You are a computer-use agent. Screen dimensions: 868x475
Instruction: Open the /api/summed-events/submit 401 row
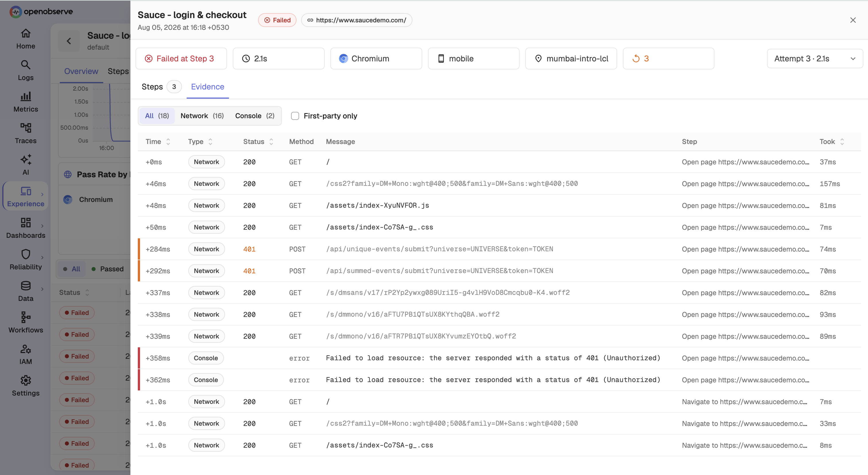click(x=499, y=271)
